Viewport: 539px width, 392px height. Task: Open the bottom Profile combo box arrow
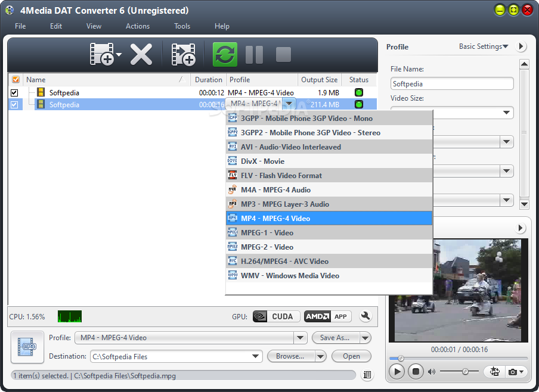[300, 338]
